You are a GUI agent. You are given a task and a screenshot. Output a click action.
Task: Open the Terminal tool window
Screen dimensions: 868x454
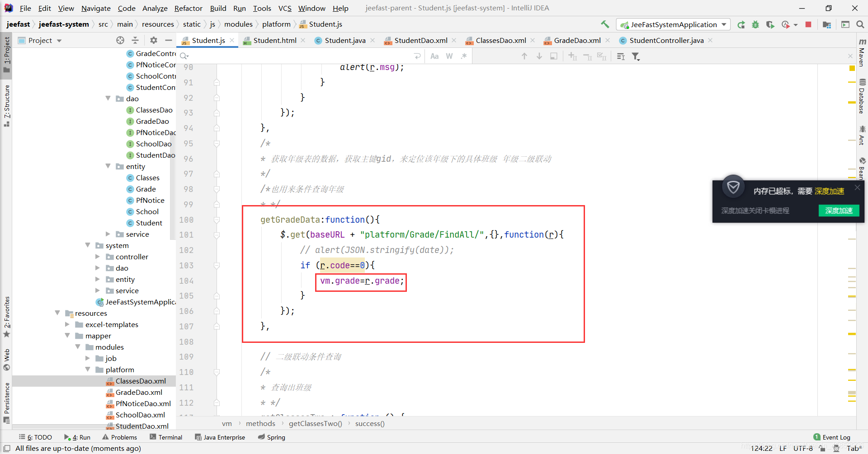166,437
